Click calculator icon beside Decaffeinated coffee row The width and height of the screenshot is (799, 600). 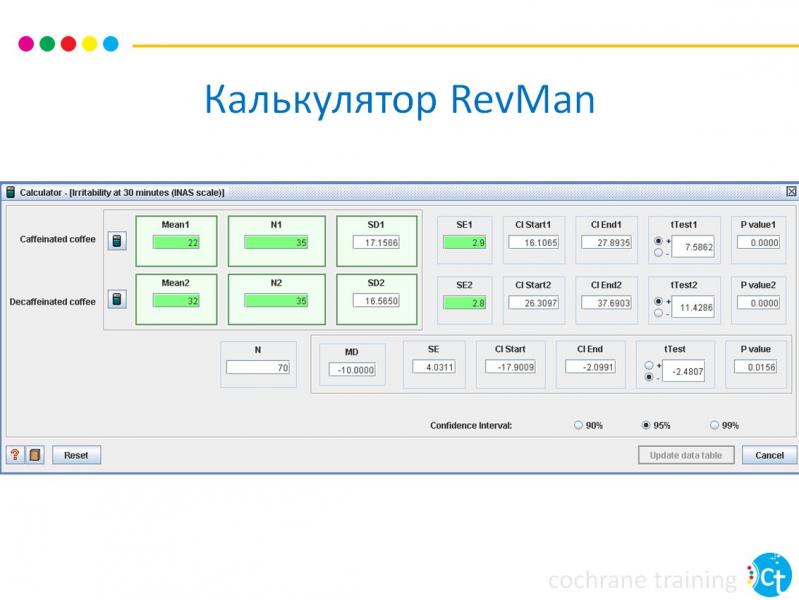[117, 300]
